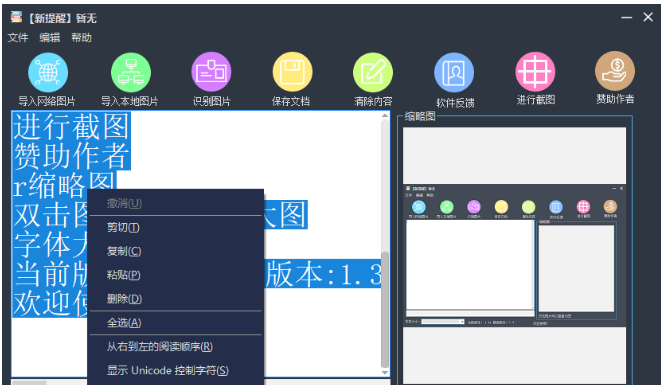Start a screenshot with the 进行截图 icon
The height and width of the screenshot is (385, 661).
535,72
